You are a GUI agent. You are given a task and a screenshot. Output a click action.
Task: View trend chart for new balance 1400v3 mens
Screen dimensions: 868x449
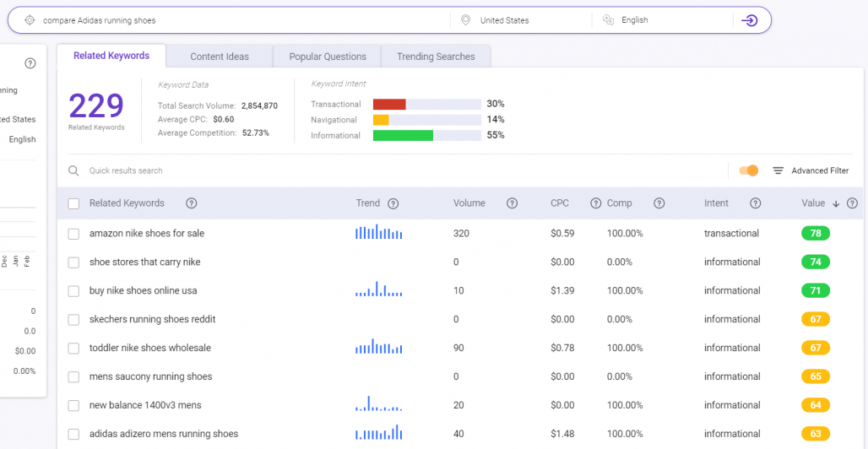click(378, 403)
